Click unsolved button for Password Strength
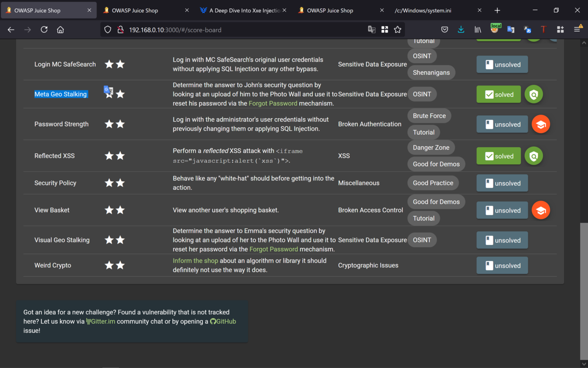This screenshot has width=588, height=368. pos(502,124)
